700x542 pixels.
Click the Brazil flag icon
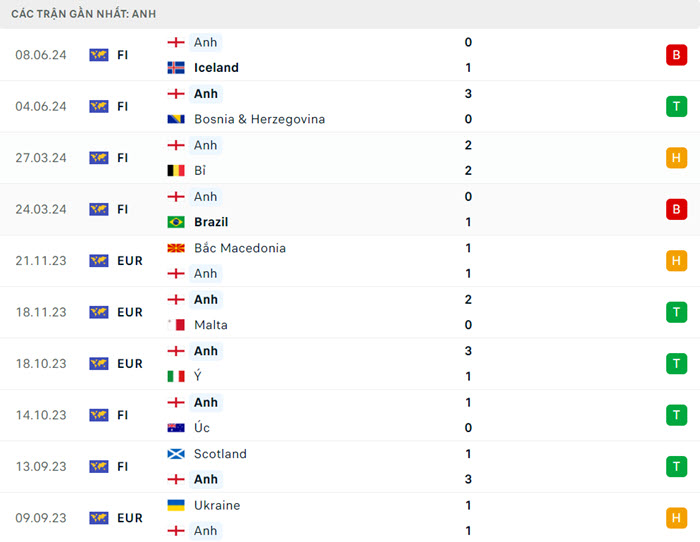(x=176, y=222)
